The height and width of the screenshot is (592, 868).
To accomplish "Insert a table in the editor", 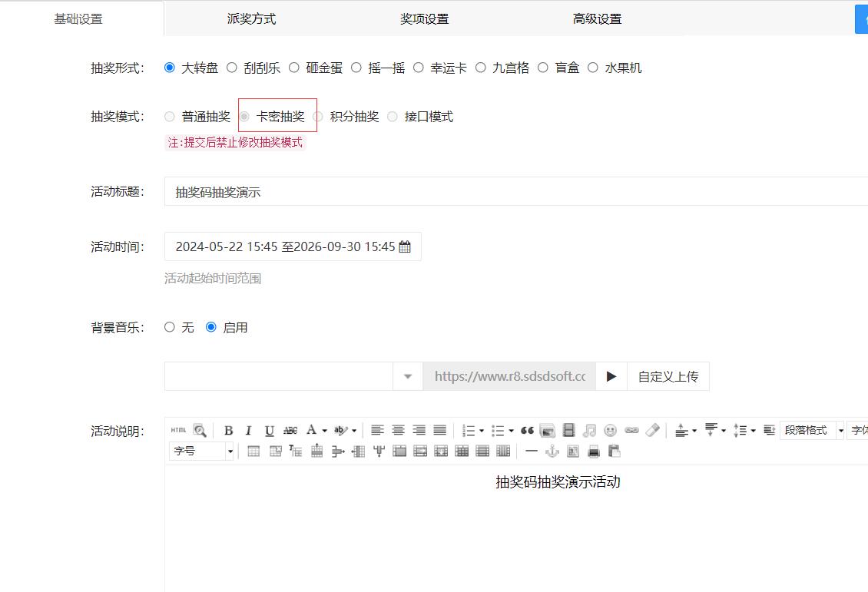I will 253,451.
